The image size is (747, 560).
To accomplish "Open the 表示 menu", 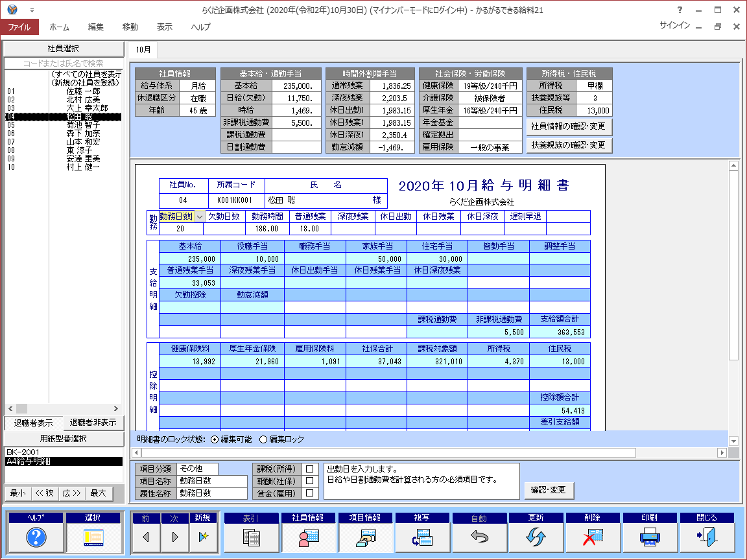I will 164,27.
